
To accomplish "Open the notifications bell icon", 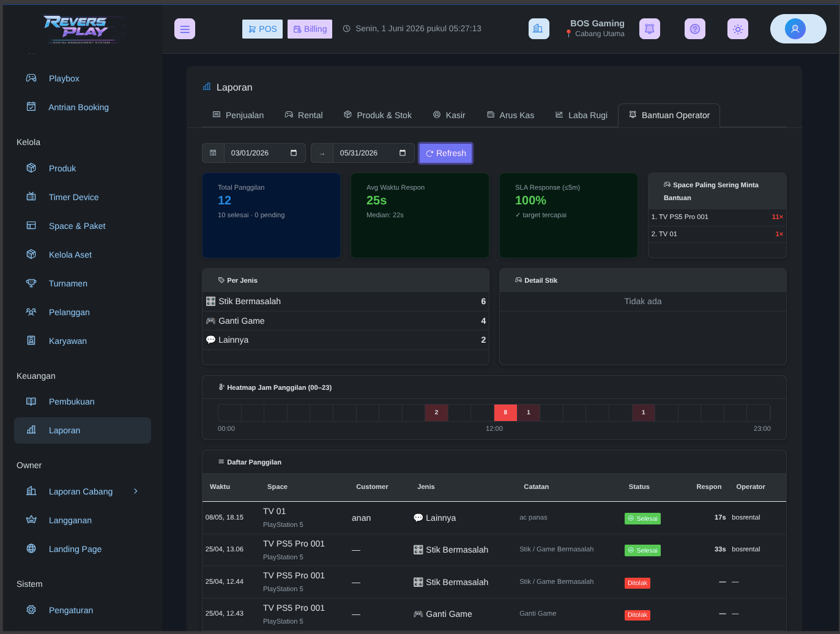I will click(650, 29).
